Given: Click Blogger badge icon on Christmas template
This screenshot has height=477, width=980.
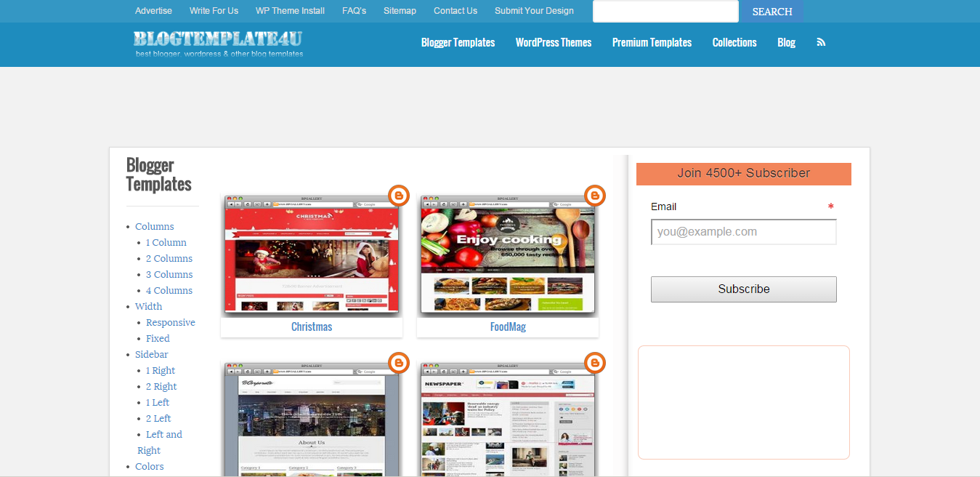Looking at the screenshot, I should [x=399, y=196].
